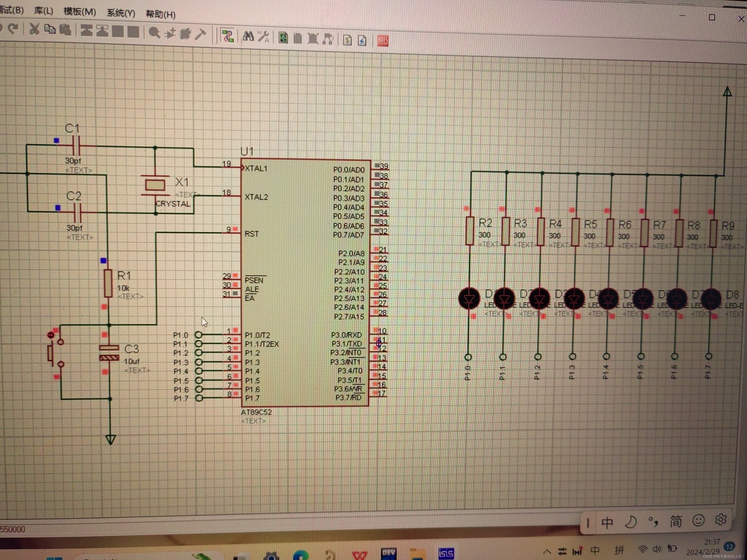
Task: Open the 模板(M) template menu
Action: click(80, 12)
